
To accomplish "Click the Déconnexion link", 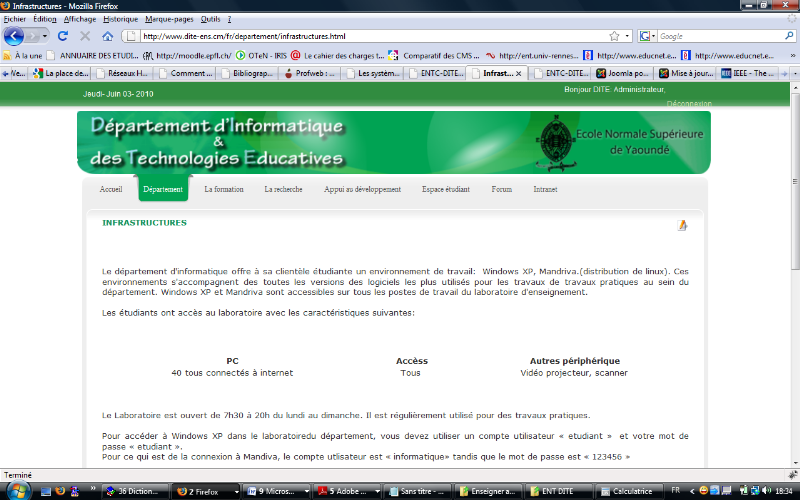I will pyautogui.click(x=689, y=103).
